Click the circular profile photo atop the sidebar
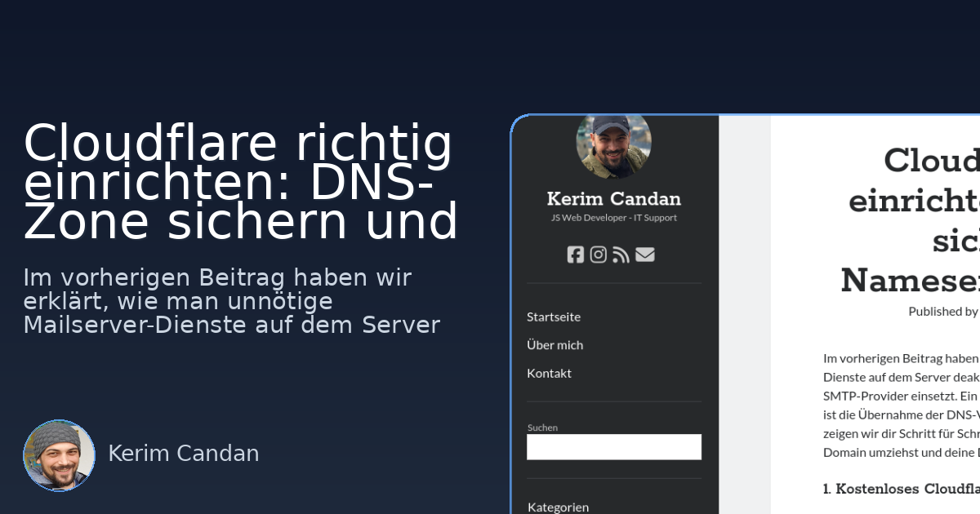980x514 pixels. pos(614,145)
